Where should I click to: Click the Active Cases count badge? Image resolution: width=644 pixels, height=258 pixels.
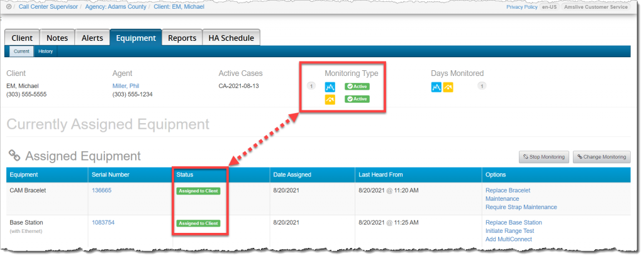(x=311, y=86)
